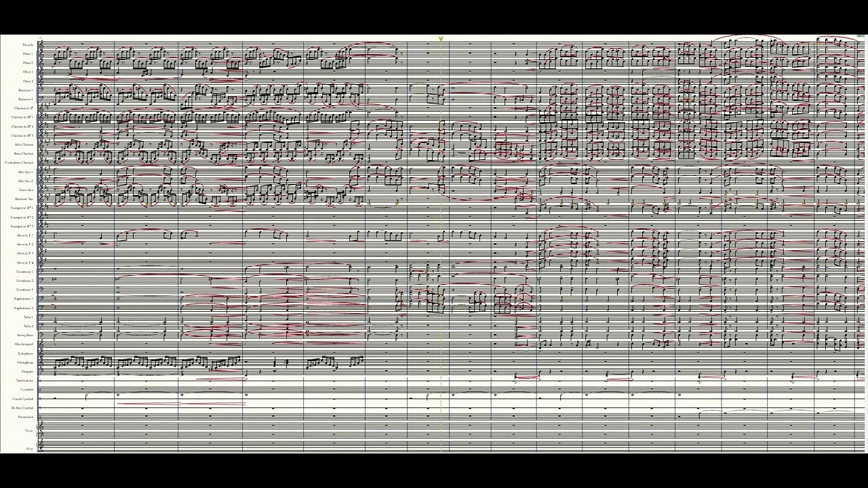Select the Tuba 1 staff label
The image size is (868, 488).
tap(28, 317)
